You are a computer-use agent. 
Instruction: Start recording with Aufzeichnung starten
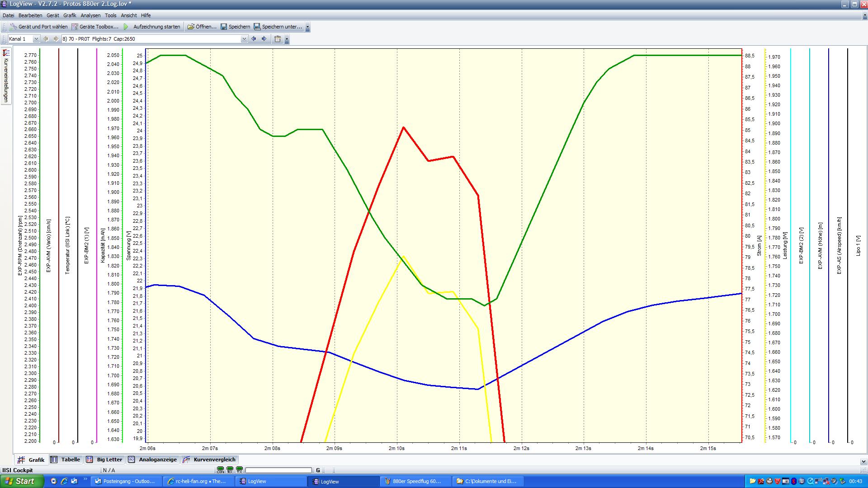click(x=152, y=27)
